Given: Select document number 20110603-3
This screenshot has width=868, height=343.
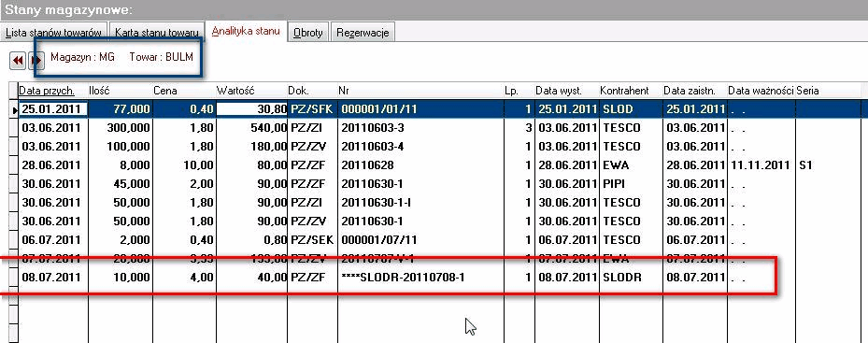Looking at the screenshot, I should 373,128.
